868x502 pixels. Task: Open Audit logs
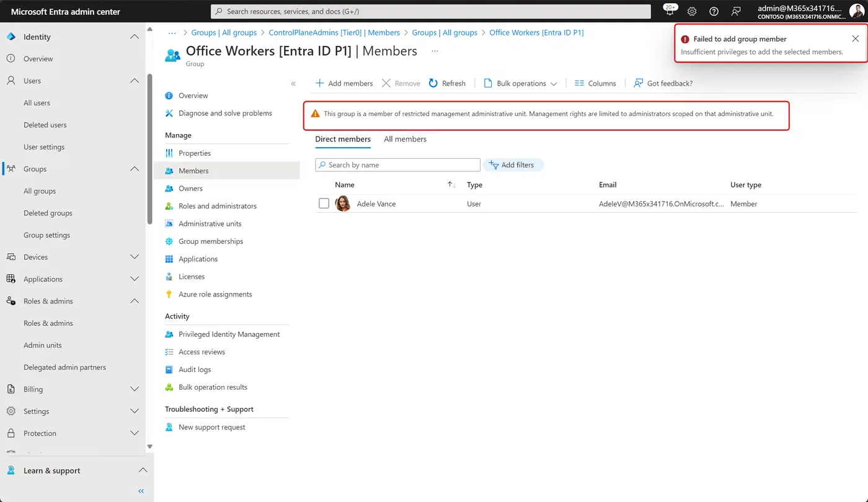[x=195, y=370]
